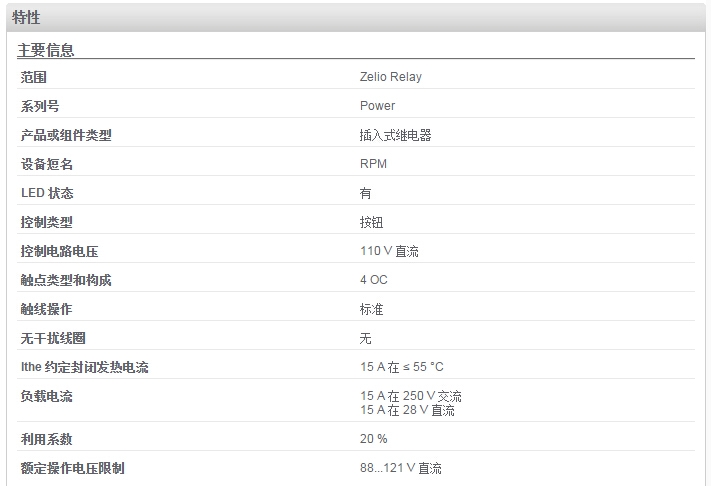Select the 按钮 control type value
711x486 pixels.
tap(371, 222)
